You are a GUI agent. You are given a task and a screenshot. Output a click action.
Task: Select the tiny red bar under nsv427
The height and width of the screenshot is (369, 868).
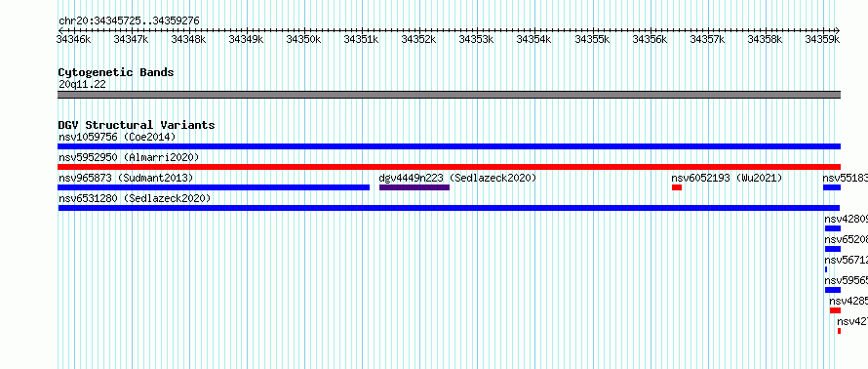click(x=839, y=331)
